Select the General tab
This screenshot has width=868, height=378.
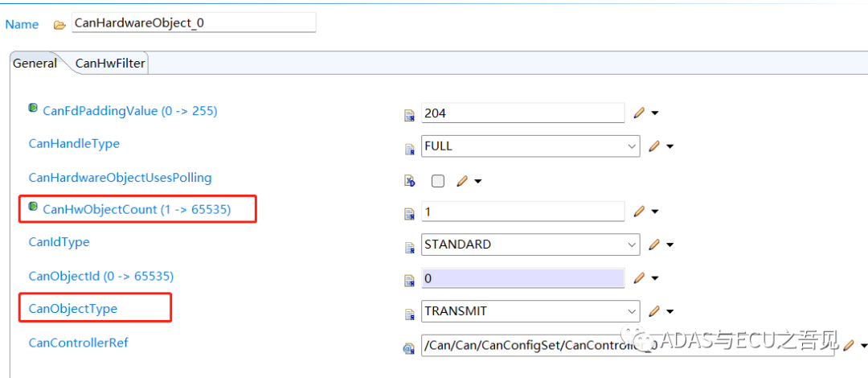[x=35, y=63]
